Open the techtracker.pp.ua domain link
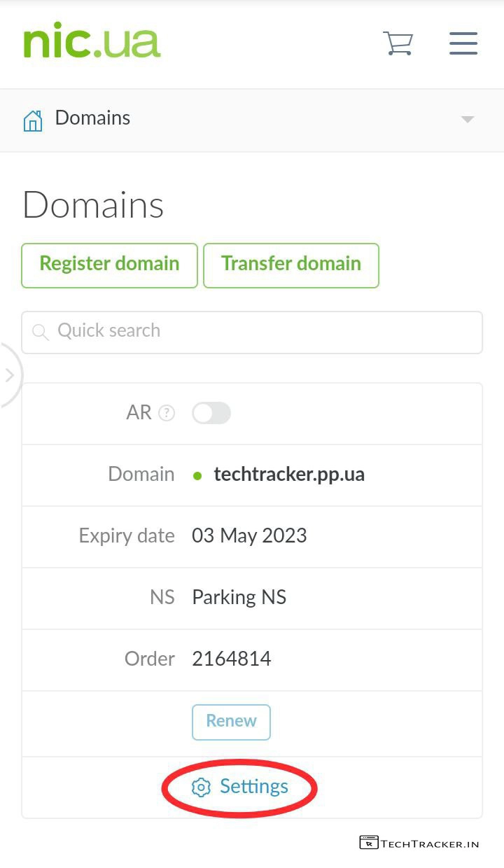 pyautogui.click(x=289, y=474)
